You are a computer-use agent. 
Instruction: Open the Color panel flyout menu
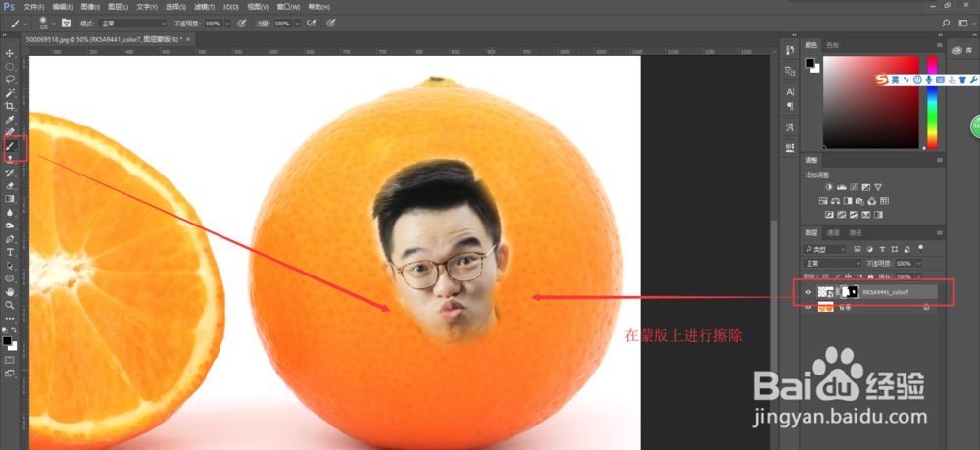[939, 45]
